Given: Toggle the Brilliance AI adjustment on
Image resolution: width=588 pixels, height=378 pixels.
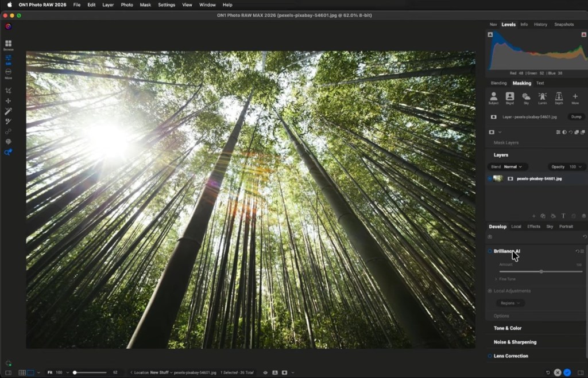Looking at the screenshot, I should point(489,251).
